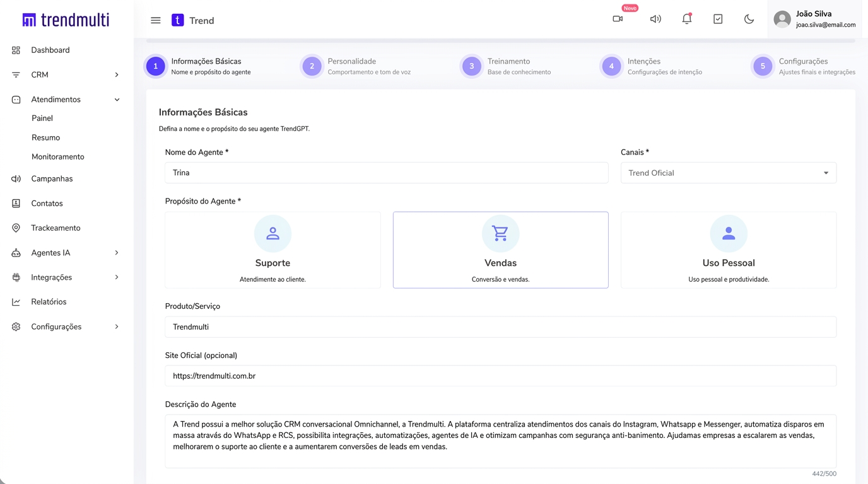This screenshot has height=484, width=868.
Task: Click the Produto/Serviço input field
Action: coord(501,327)
